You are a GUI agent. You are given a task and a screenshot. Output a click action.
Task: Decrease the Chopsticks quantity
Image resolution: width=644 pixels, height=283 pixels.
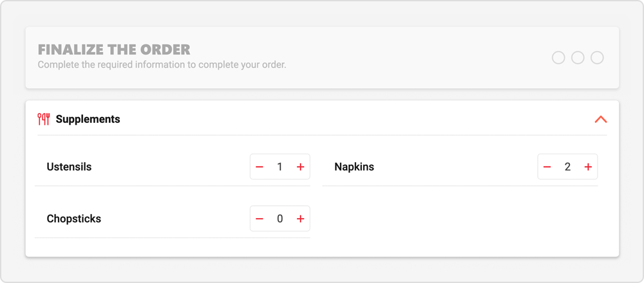260,219
